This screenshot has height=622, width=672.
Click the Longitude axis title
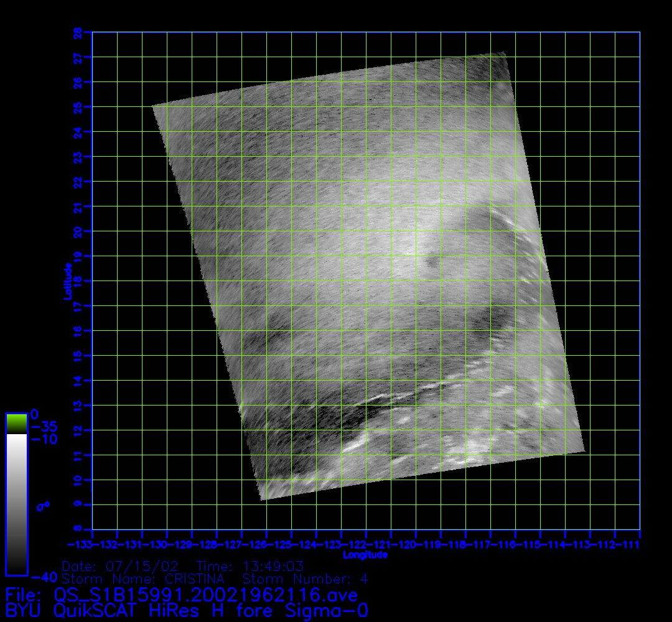click(x=365, y=555)
